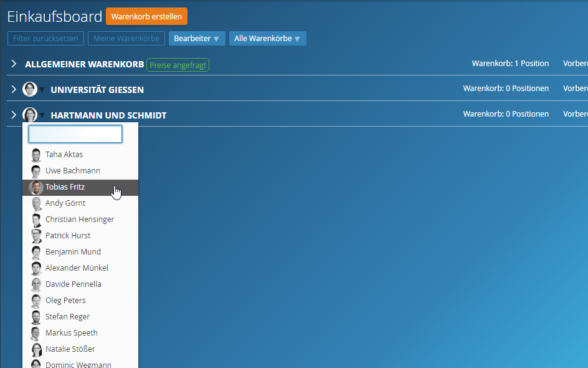Click Uwe Bachmann's profile picture

tap(36, 171)
